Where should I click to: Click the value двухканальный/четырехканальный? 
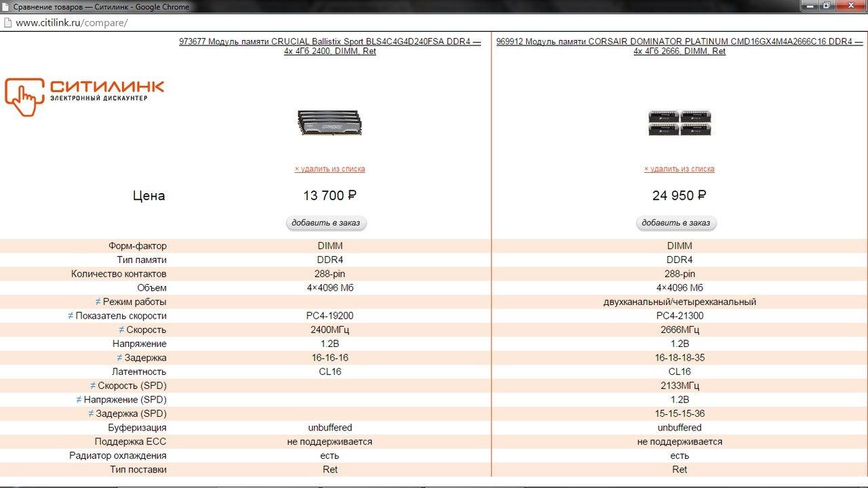(x=679, y=302)
